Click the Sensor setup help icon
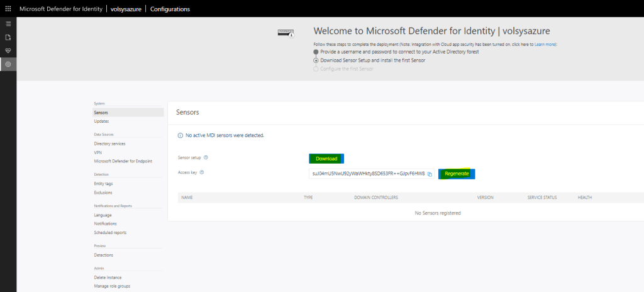Screen dimensions: 644x292 pyautogui.click(x=206, y=158)
